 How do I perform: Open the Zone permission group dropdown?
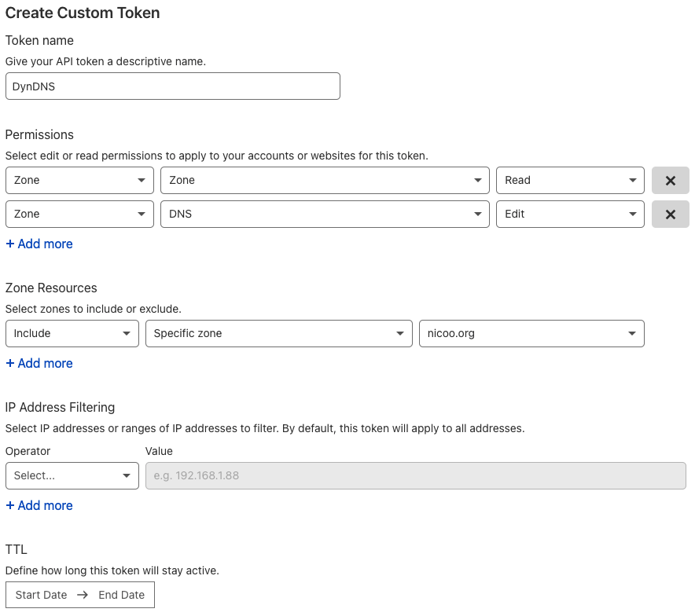pyautogui.click(x=325, y=181)
